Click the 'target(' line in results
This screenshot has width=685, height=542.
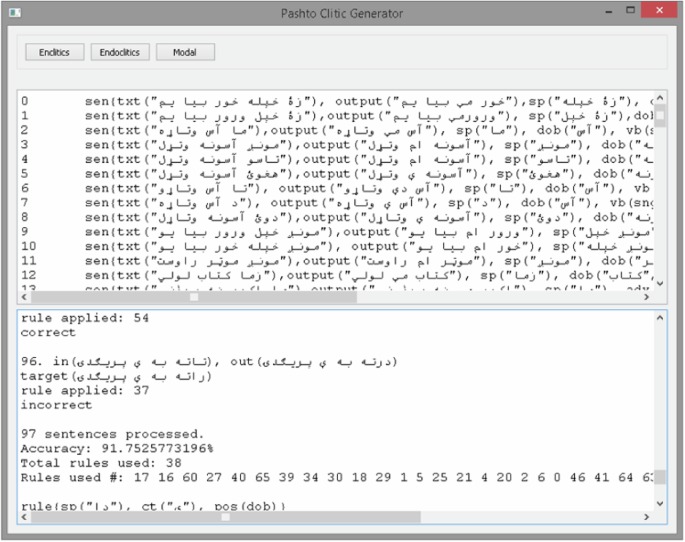[116, 376]
